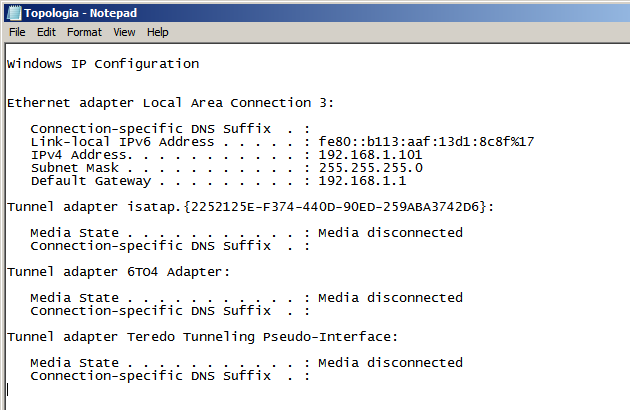Image resolution: width=630 pixels, height=410 pixels.
Task: Click 'Media disconnected' under Teredo adapter
Action: (x=390, y=363)
